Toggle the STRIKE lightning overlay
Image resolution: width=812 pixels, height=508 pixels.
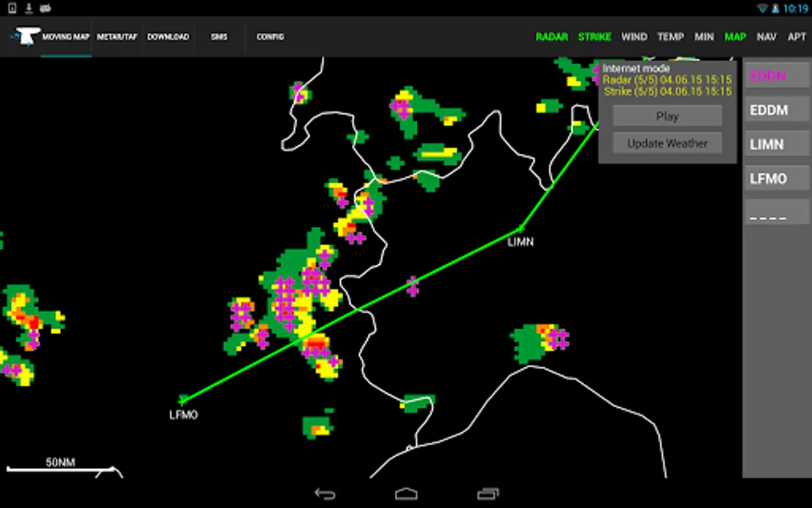(594, 37)
